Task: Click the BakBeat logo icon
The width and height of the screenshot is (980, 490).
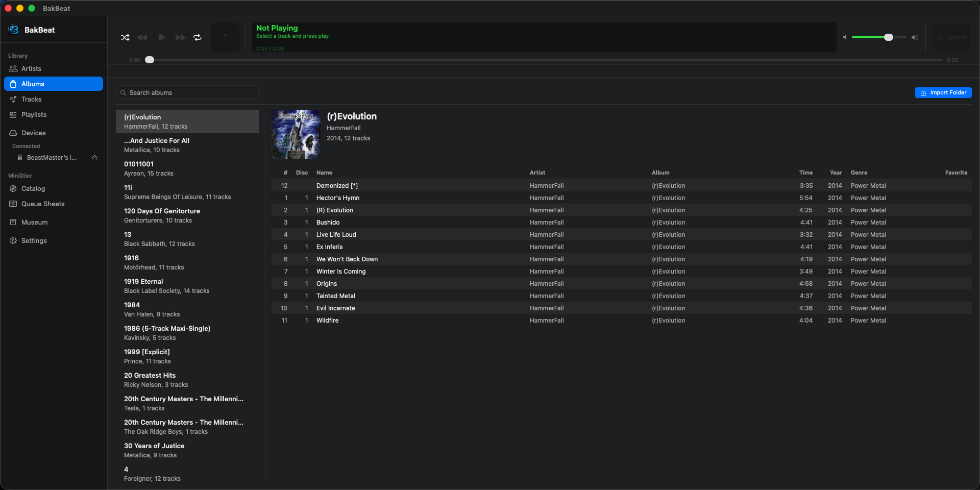Action: [x=14, y=30]
